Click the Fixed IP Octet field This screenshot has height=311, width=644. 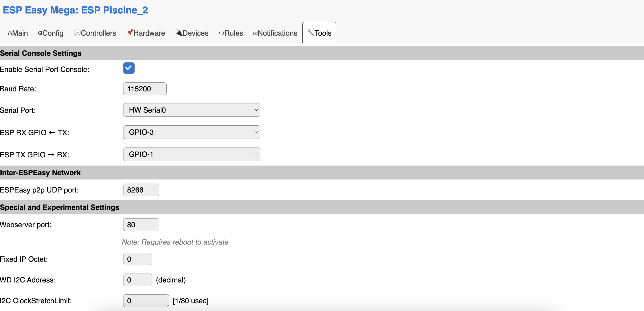[x=138, y=259]
